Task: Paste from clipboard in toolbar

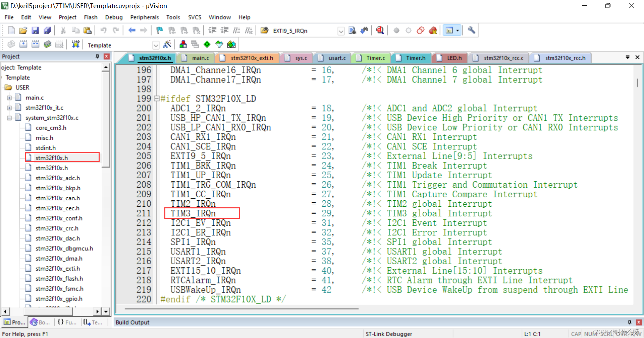Action: coord(88,30)
